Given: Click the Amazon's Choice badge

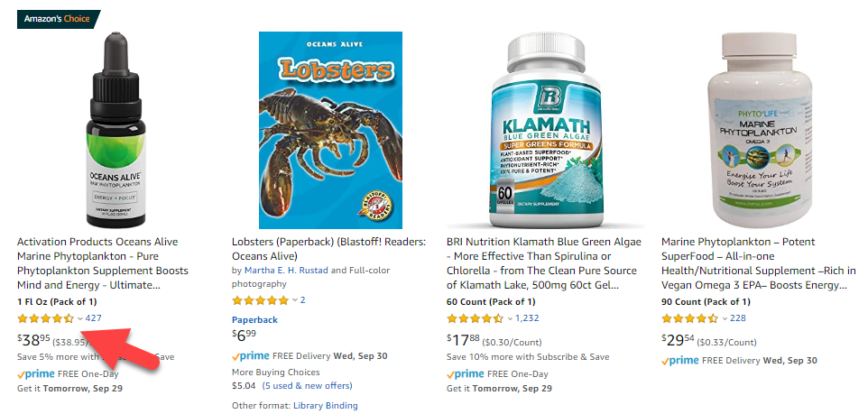Looking at the screenshot, I should click(58, 19).
